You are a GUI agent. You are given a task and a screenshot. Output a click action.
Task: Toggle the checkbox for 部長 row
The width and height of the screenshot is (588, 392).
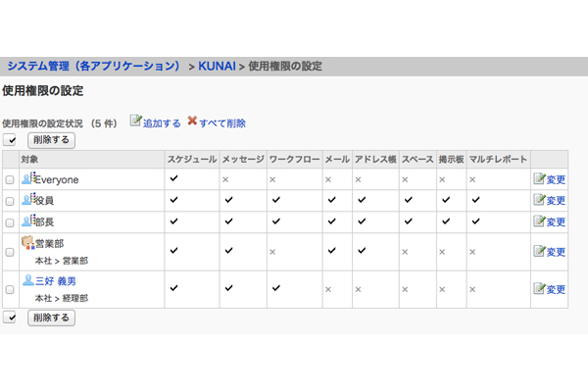click(x=10, y=222)
